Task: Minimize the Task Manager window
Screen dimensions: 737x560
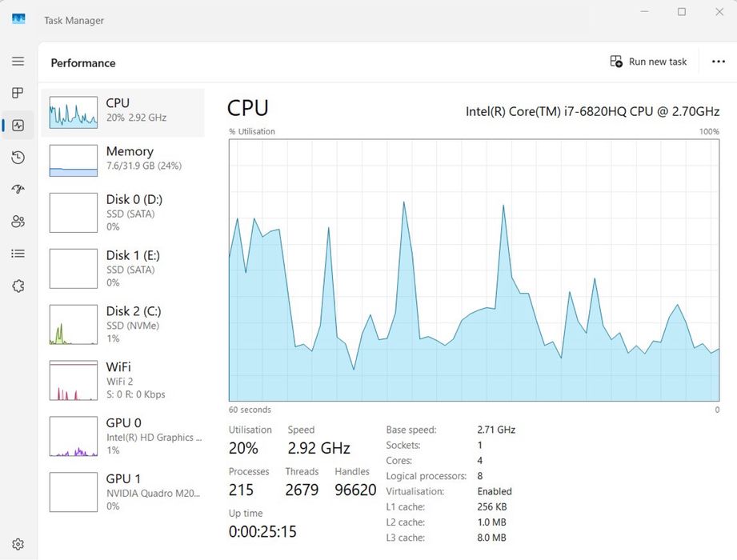Action: 645,11
